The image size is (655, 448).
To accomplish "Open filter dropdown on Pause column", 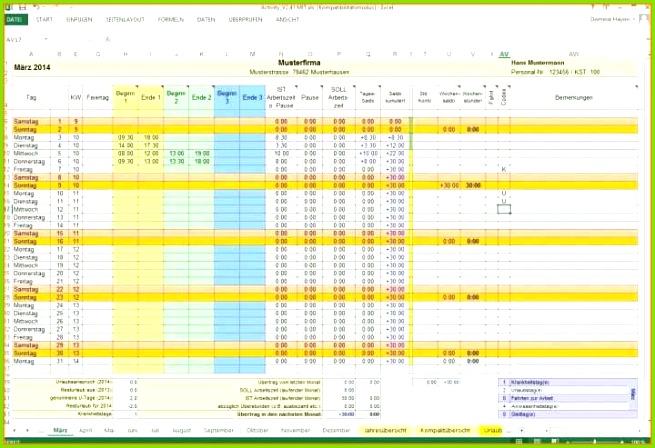I will [x=321, y=87].
